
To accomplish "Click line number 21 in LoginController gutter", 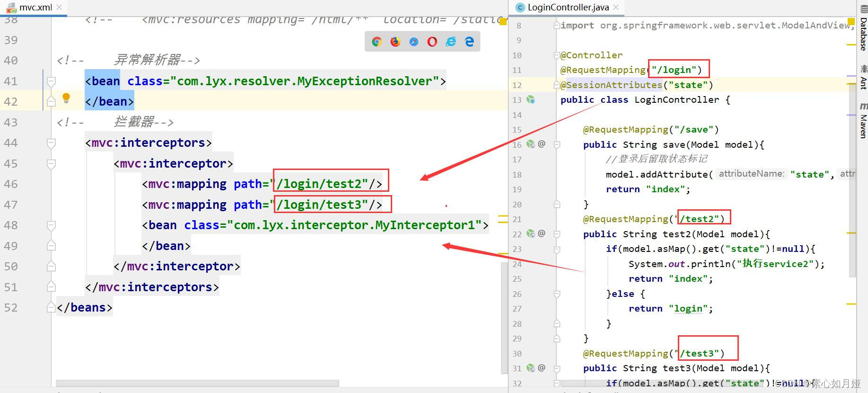I will click(x=517, y=219).
